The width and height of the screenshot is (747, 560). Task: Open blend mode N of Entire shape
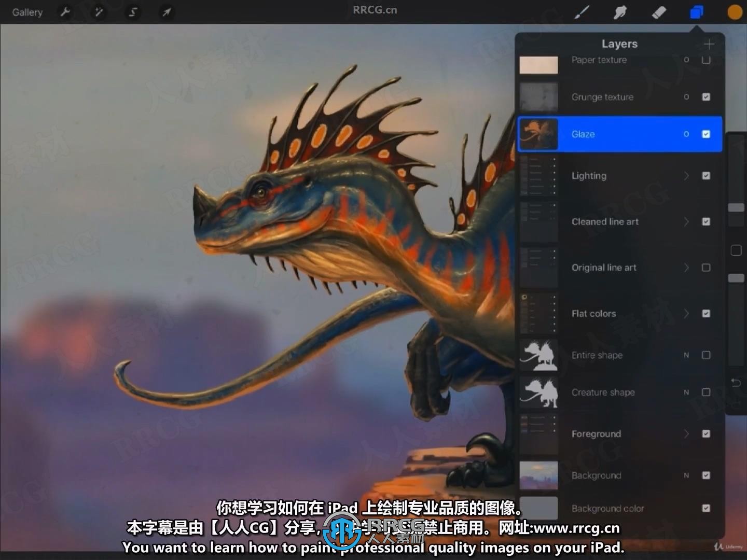click(x=686, y=355)
